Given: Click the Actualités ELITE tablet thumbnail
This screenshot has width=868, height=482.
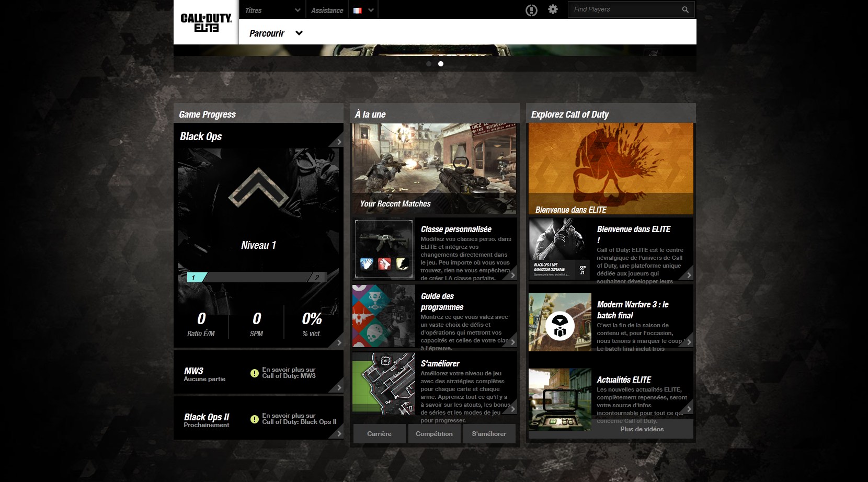Looking at the screenshot, I should (559, 399).
